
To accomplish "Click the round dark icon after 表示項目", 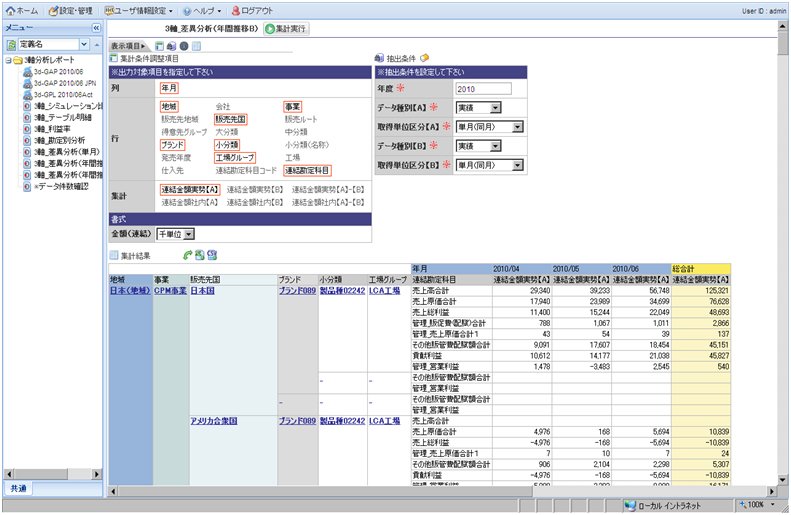I will click(184, 46).
